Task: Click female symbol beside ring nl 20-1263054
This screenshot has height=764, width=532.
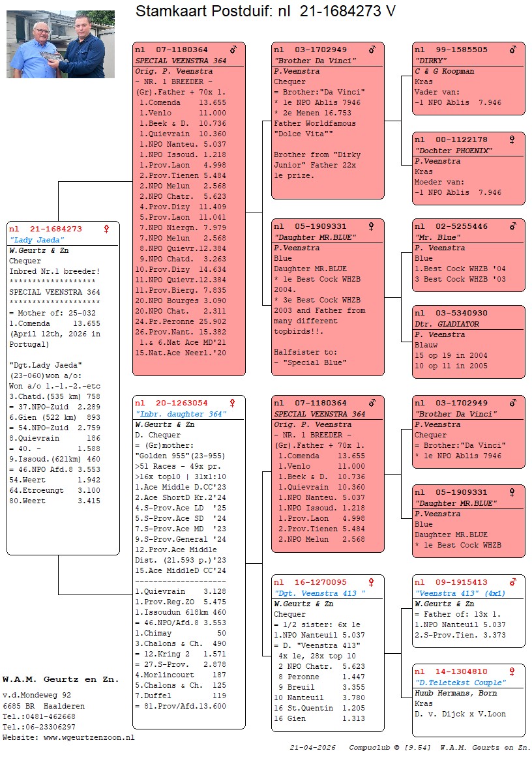Action: (232, 403)
